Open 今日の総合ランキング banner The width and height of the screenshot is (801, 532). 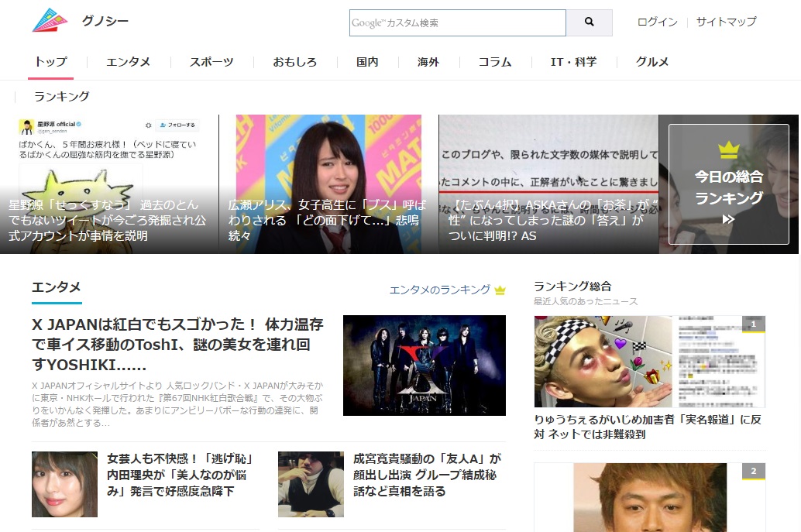click(729, 184)
